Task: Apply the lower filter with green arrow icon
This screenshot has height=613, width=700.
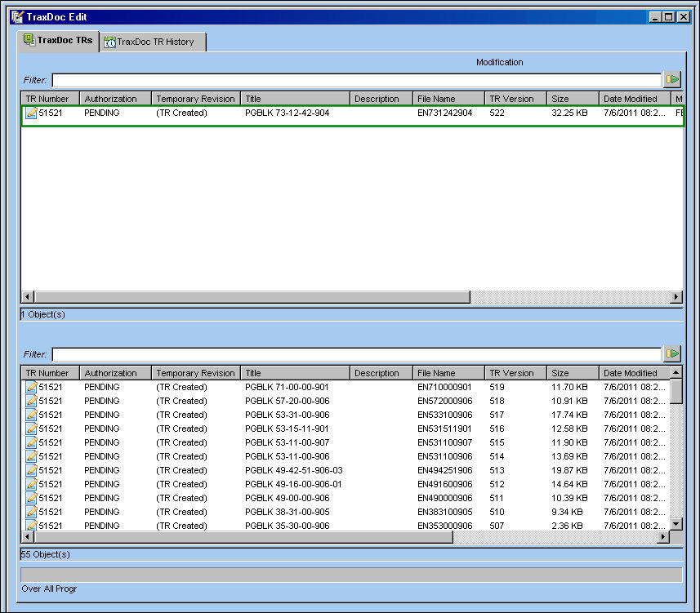Action: [672, 353]
